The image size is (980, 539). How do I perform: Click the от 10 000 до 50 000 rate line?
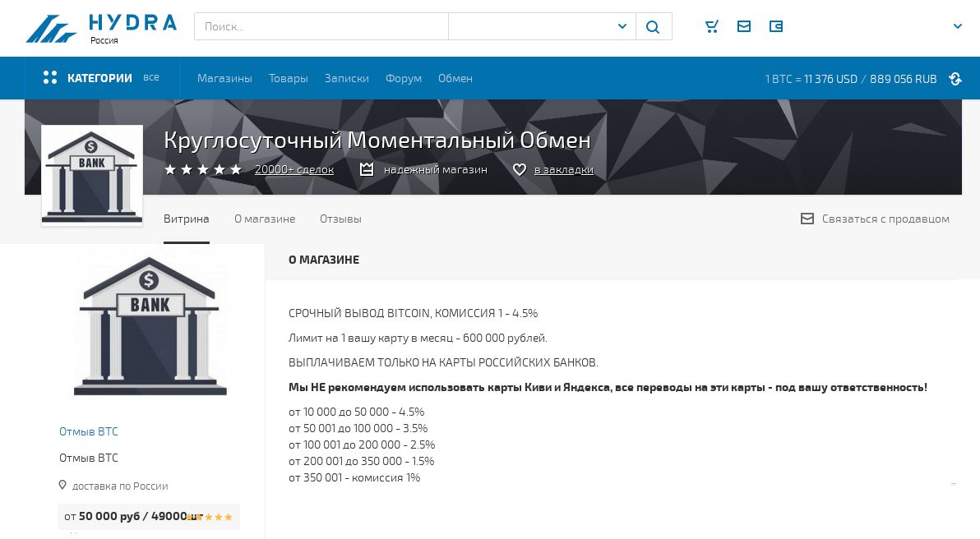point(356,412)
